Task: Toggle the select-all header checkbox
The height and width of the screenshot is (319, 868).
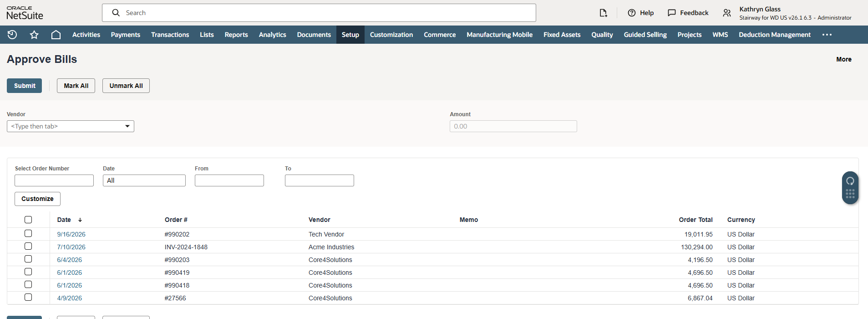Action: pyautogui.click(x=28, y=220)
